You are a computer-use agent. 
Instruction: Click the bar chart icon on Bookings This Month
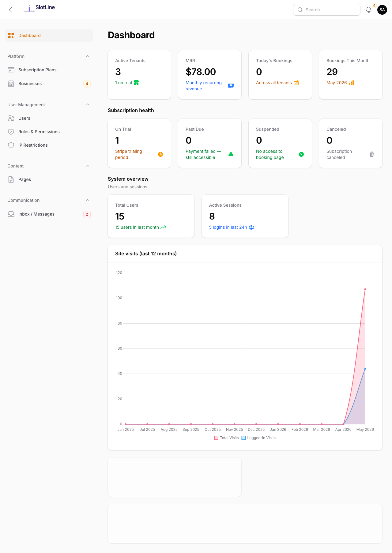point(351,83)
